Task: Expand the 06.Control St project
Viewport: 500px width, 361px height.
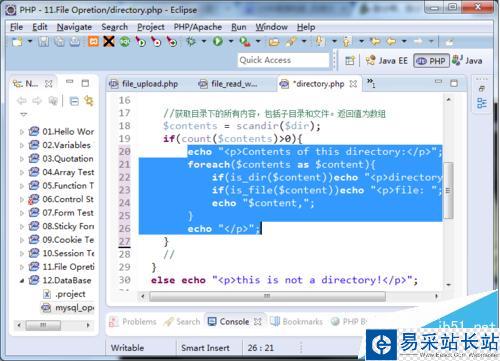Action: [x=22, y=199]
